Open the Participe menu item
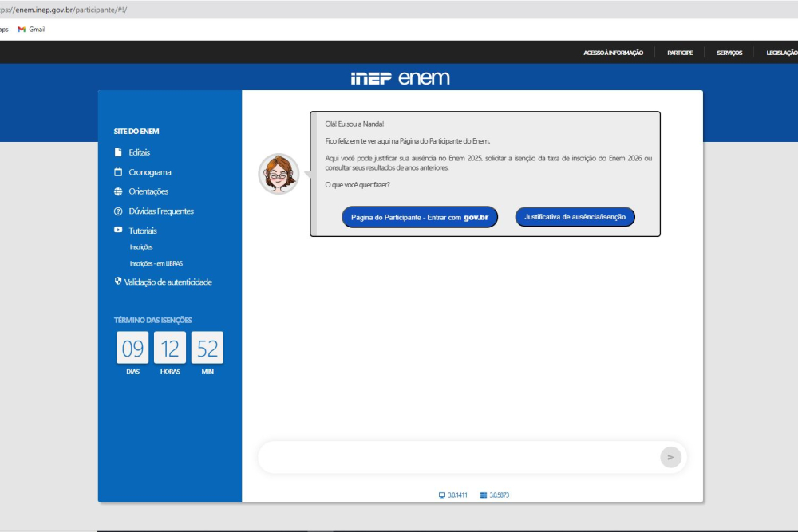 click(680, 53)
